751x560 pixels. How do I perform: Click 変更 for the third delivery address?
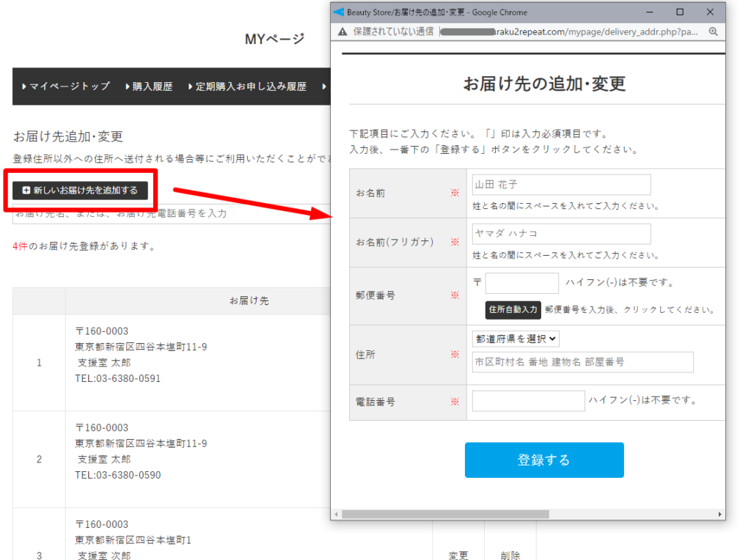(458, 556)
